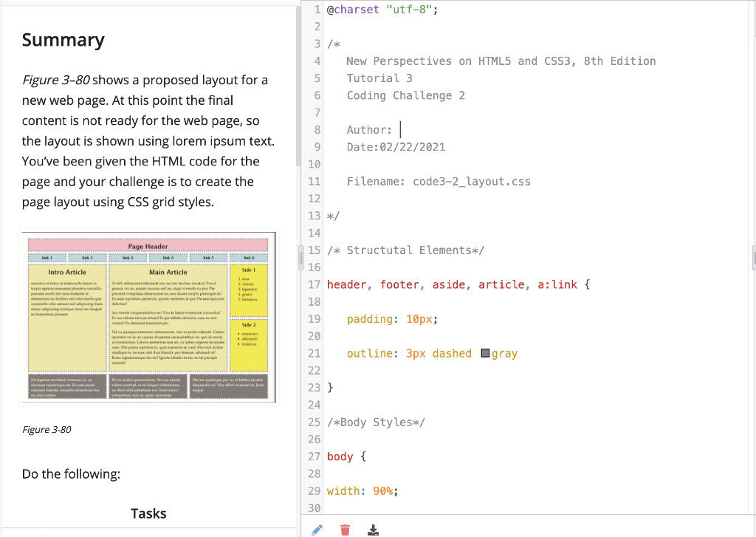Click the red trash delete icon
Viewport: 756px width, 537px height.
pos(345,529)
